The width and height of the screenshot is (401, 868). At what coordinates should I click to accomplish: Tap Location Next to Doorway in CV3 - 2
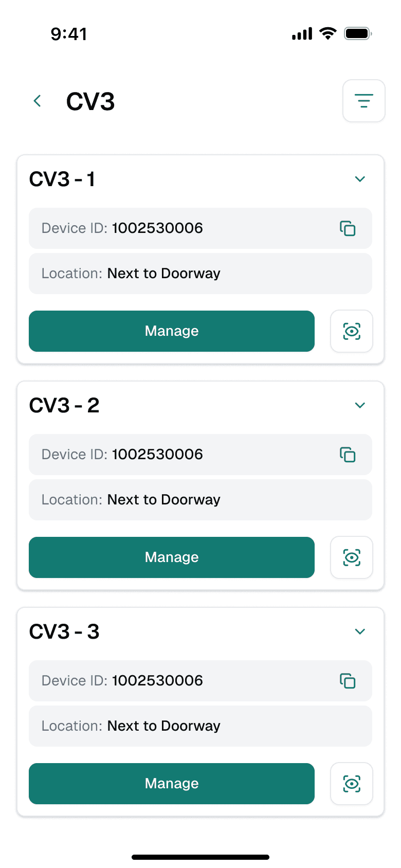point(200,500)
